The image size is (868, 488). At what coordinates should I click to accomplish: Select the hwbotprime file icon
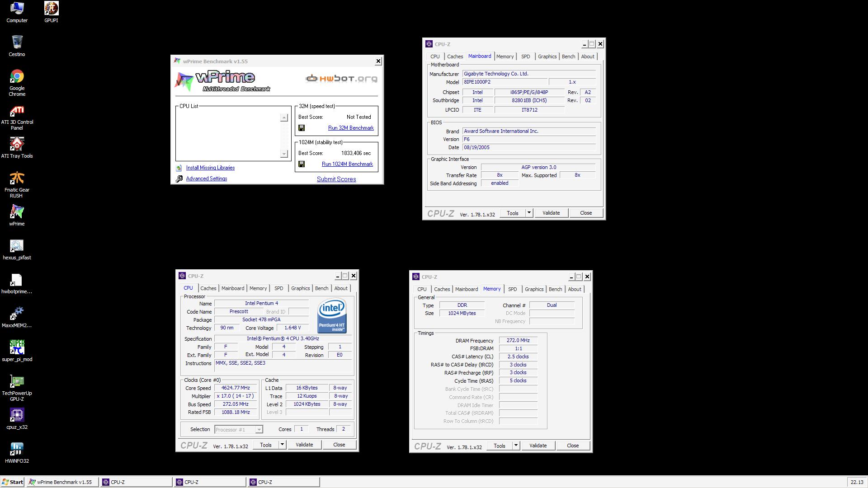point(17,283)
